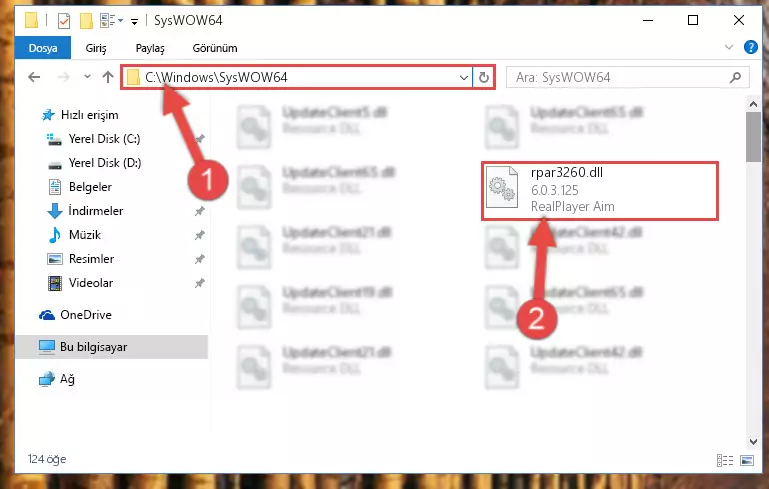Open the Görünüm ribbon tab
This screenshot has height=489, width=769.
(215, 48)
